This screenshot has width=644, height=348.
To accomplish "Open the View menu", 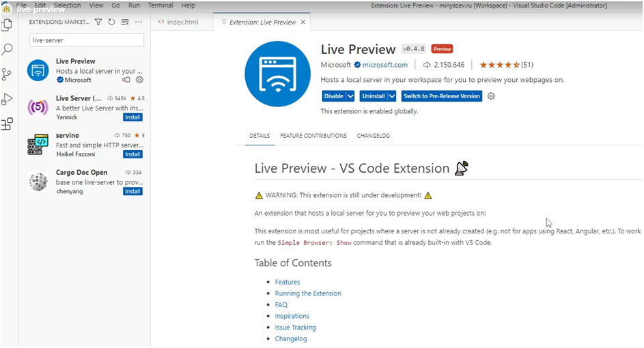I will click(x=96, y=5).
